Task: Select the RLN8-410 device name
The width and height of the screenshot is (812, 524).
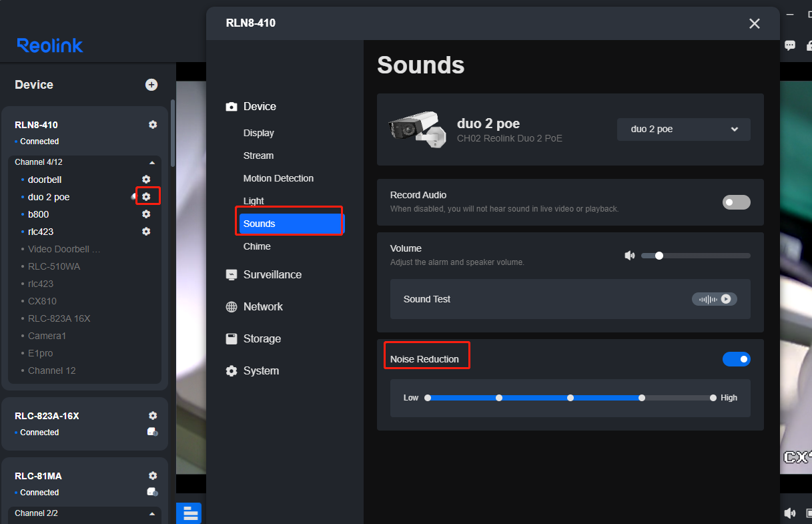Action: 36,125
